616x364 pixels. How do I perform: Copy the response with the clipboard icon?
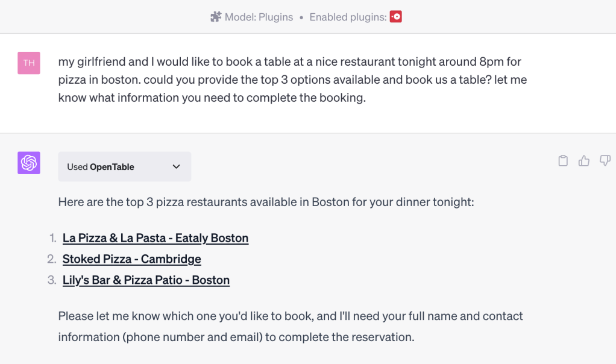point(563,161)
